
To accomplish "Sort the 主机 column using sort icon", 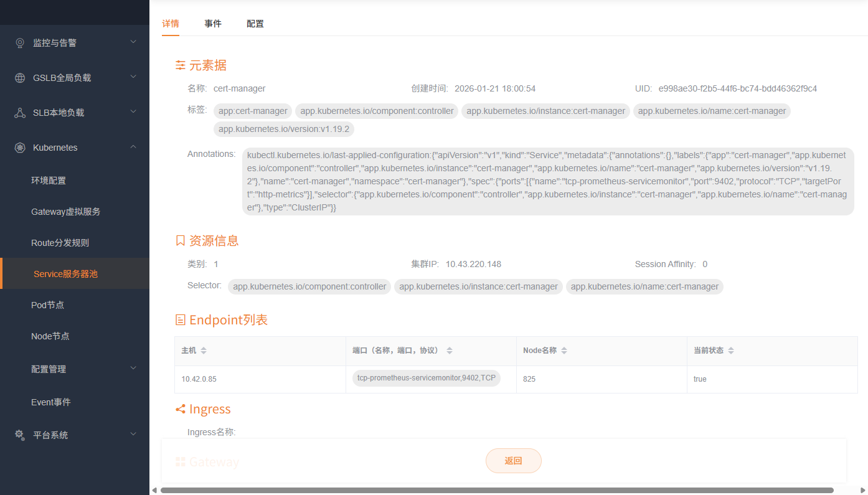I will 204,351.
